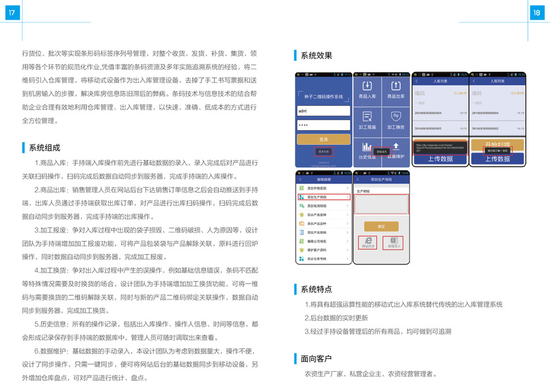Screen dimensions: 550x392
Task: Tap the orange 登录 button
Action: (324, 139)
